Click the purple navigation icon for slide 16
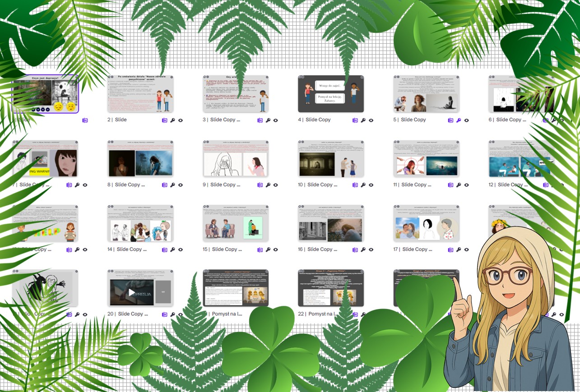Viewport: 580px width, 392px height. click(x=356, y=250)
